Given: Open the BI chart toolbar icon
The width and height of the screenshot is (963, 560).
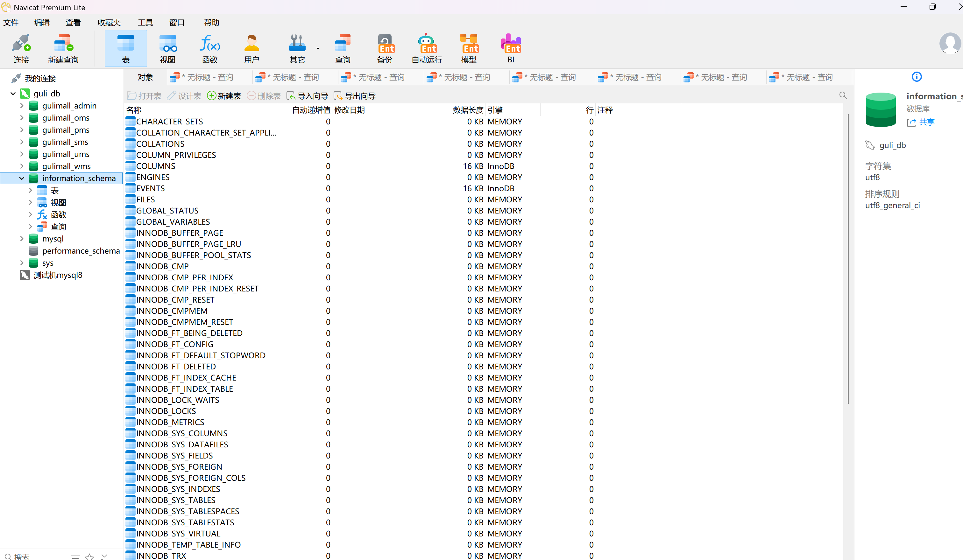Looking at the screenshot, I should point(511,48).
